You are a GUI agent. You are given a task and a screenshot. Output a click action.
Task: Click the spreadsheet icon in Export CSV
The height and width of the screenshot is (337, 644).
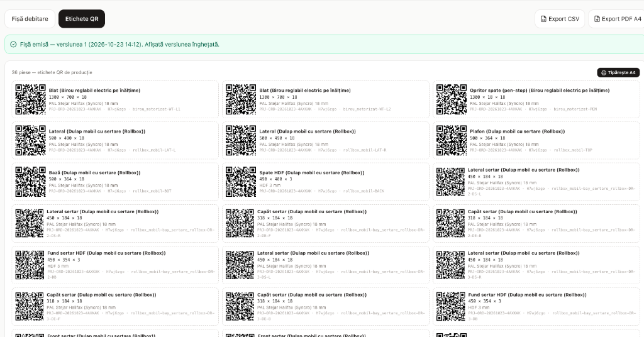pyautogui.click(x=543, y=19)
